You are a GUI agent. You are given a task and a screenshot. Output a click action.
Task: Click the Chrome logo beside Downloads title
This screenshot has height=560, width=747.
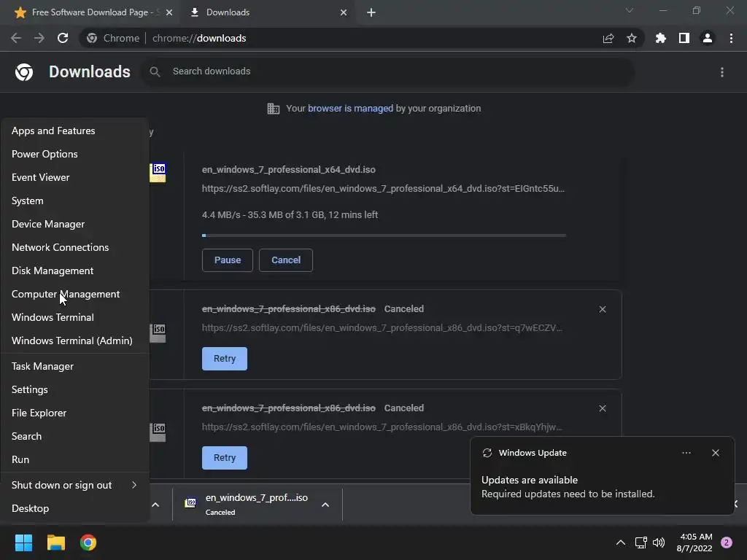pyautogui.click(x=24, y=72)
